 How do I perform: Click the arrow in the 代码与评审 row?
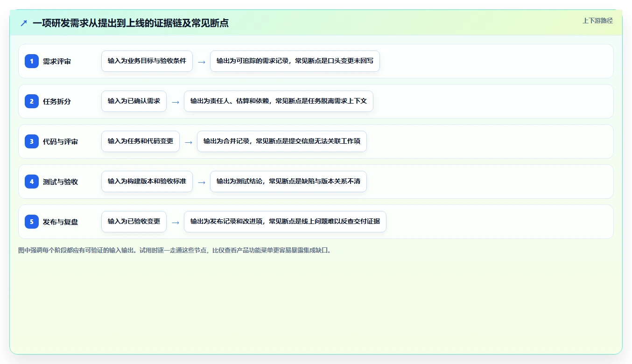click(189, 142)
